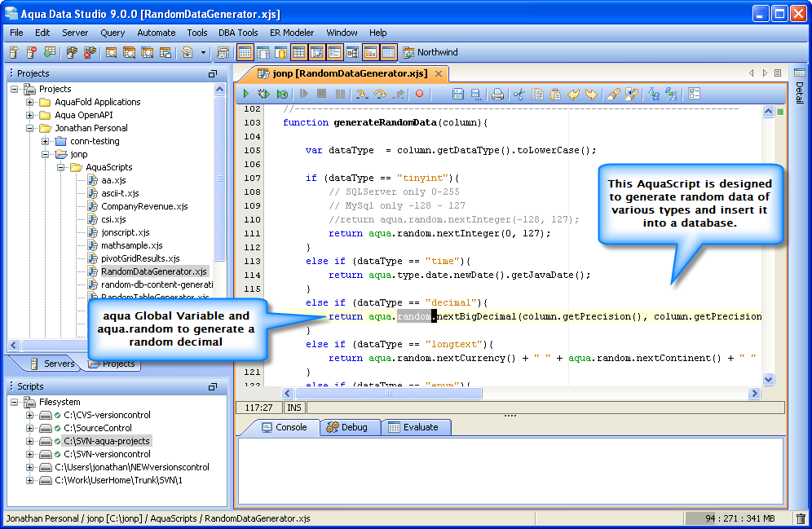Click the red Record button in editor toolbar
The height and width of the screenshot is (529, 812).
point(420,95)
